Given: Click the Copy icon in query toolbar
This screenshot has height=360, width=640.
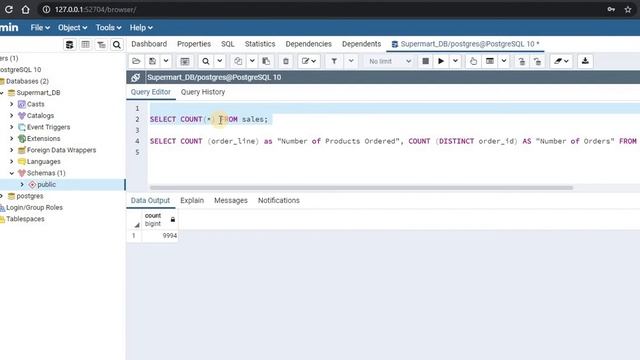Looking at the screenshot, I should coord(238,61).
